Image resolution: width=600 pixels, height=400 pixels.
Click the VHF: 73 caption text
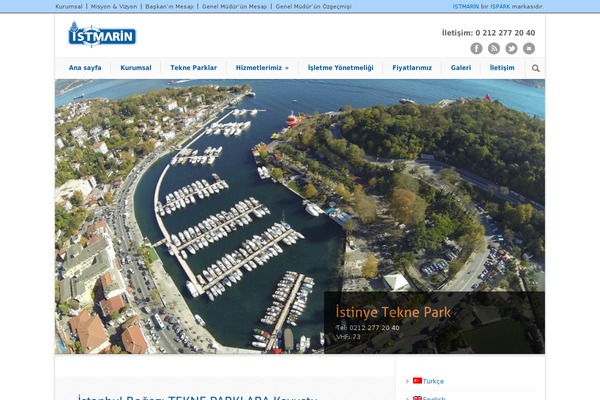coord(348,337)
